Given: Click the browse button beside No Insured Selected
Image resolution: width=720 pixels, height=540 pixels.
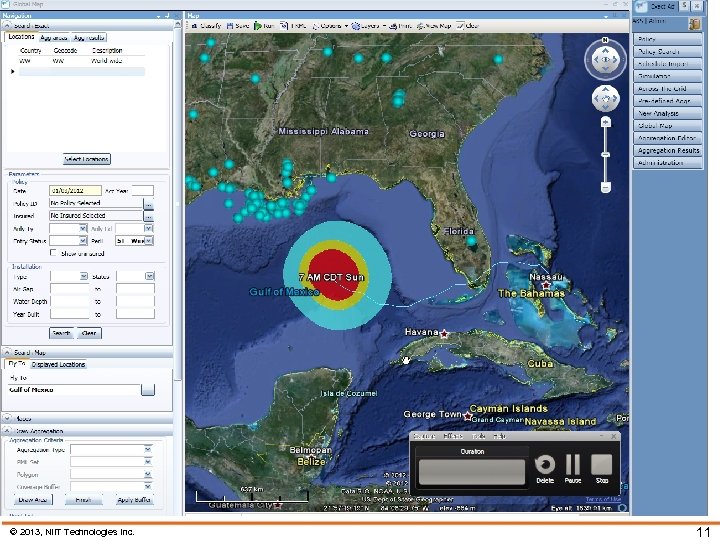Looking at the screenshot, I should 148,216.
